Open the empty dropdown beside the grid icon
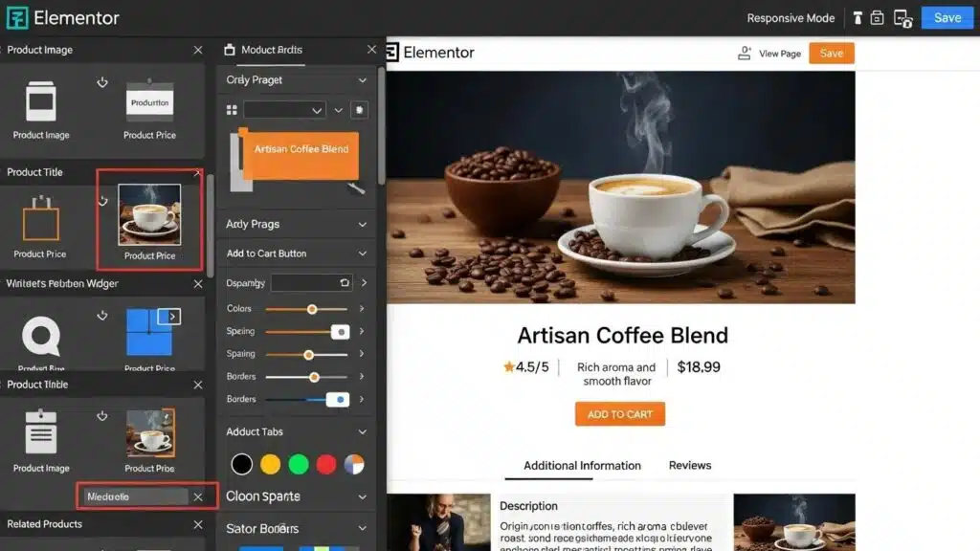 click(x=284, y=110)
